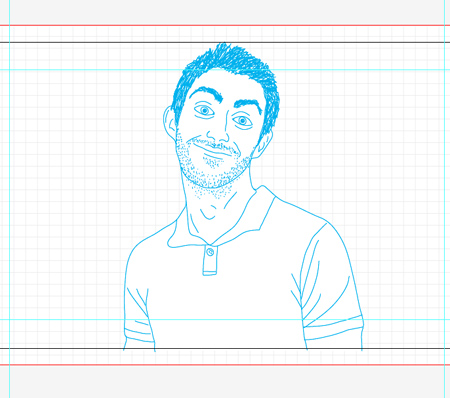Select the raised arched eyebrow
This screenshot has height=398, width=450.
coord(206,92)
